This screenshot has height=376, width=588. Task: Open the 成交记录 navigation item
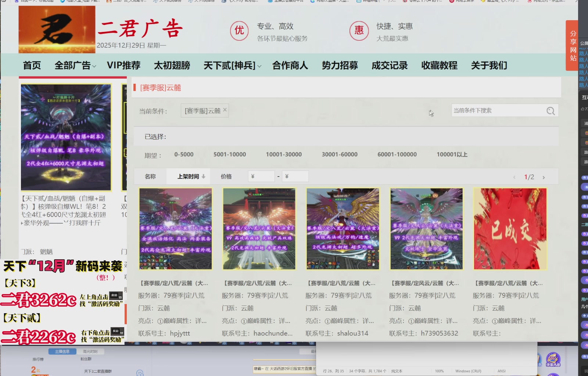click(389, 65)
